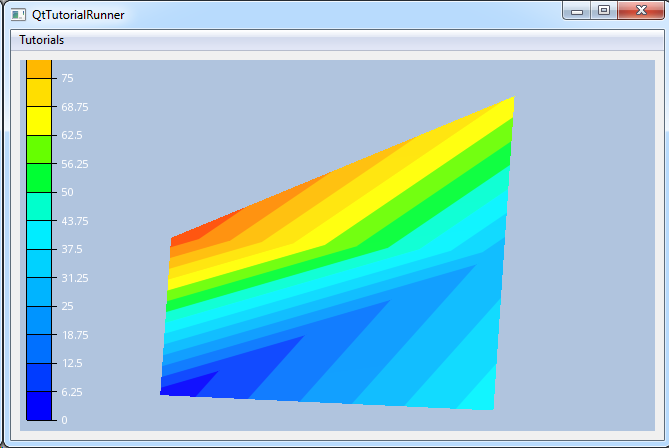669x448 pixels.
Task: Click the cyan legend swatch above 37.5
Action: (x=39, y=234)
